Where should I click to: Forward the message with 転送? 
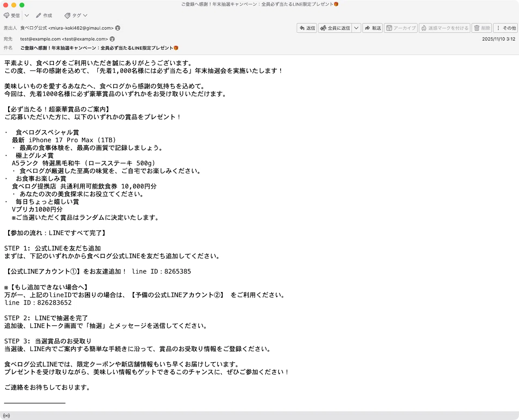tap(373, 28)
